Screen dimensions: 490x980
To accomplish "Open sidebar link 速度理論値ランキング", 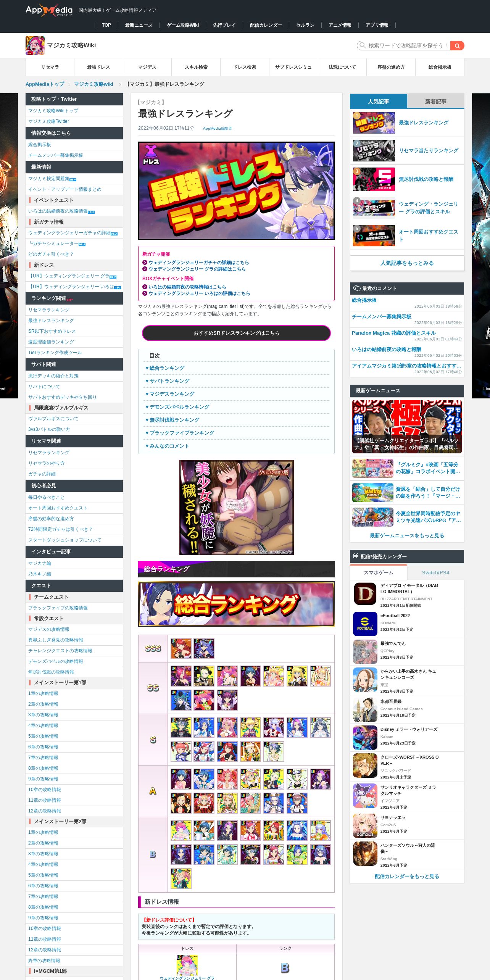I will pyautogui.click(x=51, y=342).
